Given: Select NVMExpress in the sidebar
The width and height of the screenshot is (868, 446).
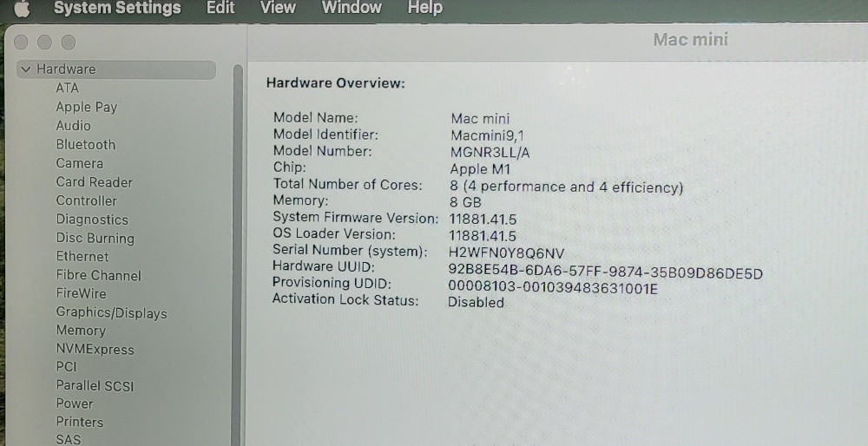Looking at the screenshot, I should click(95, 350).
